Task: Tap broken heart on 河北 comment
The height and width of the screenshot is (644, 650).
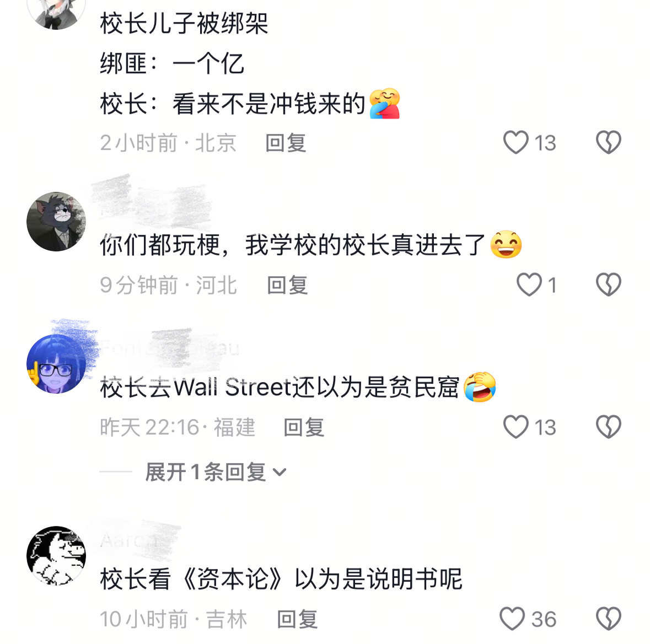Action: coord(608,285)
